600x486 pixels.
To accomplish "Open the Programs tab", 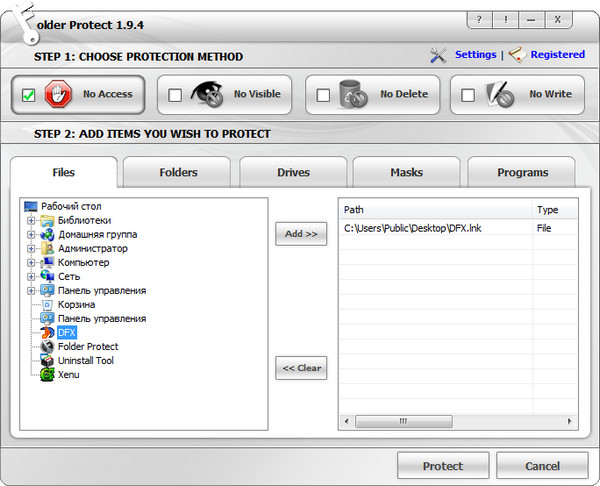I will point(522,172).
